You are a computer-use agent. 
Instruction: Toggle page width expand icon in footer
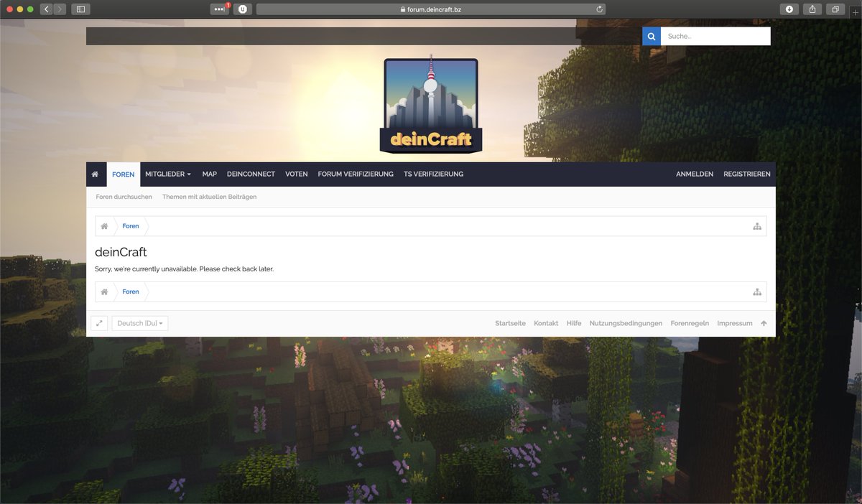click(x=99, y=324)
